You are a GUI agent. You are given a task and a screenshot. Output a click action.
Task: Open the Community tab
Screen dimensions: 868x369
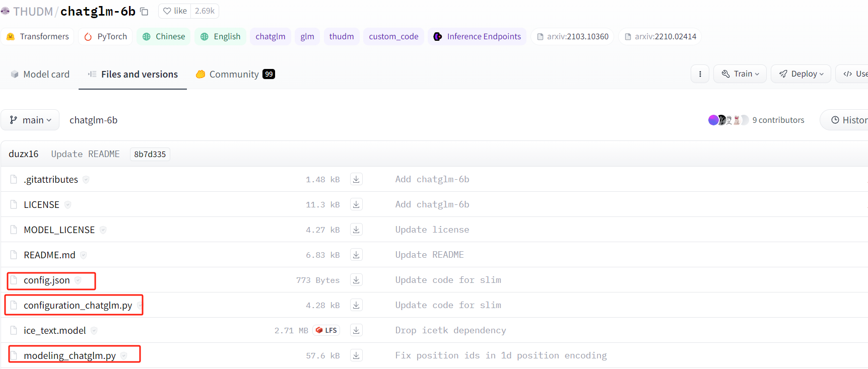pos(235,74)
